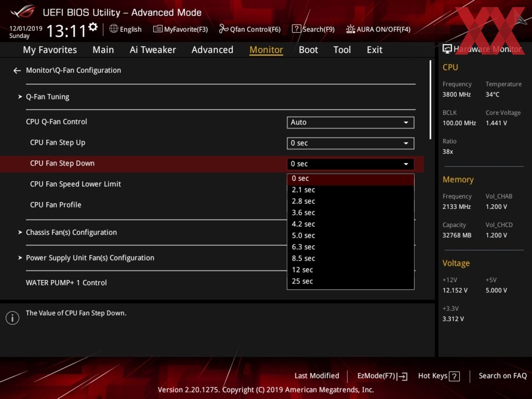Click the Hot Keys question box icon
This screenshot has height=399, width=532.
click(454, 376)
